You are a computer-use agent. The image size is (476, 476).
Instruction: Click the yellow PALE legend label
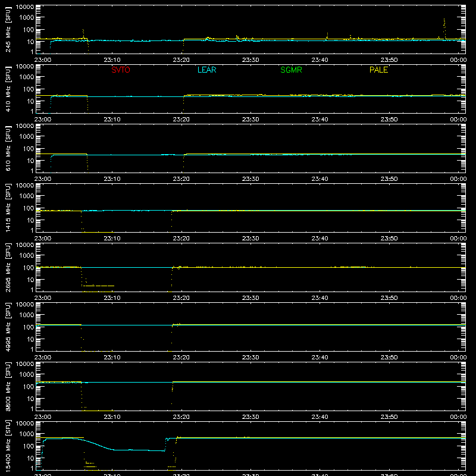point(378,70)
